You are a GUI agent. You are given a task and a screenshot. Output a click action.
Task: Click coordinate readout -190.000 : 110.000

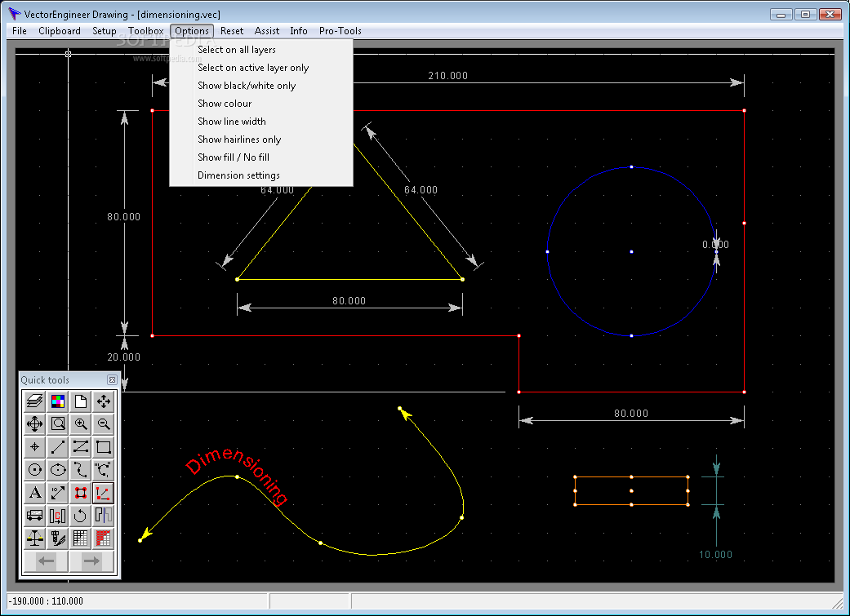point(46,600)
